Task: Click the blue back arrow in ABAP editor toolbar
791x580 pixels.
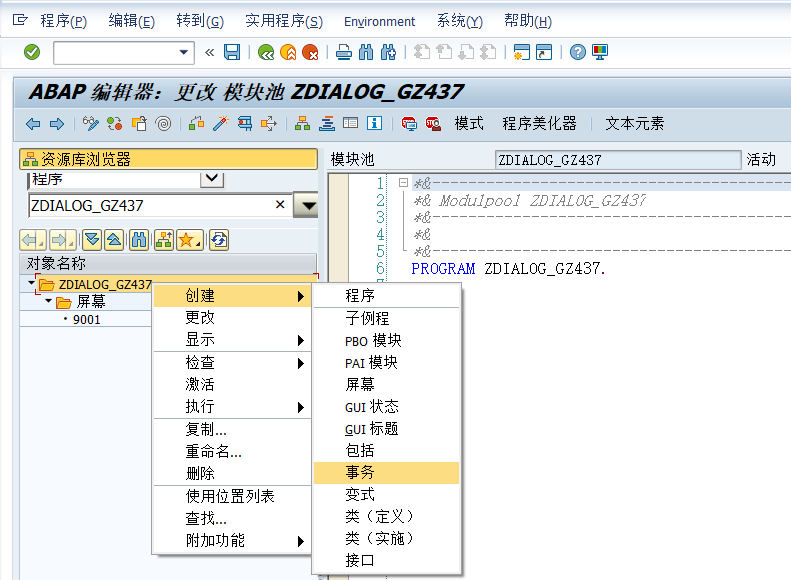Action: coord(33,124)
